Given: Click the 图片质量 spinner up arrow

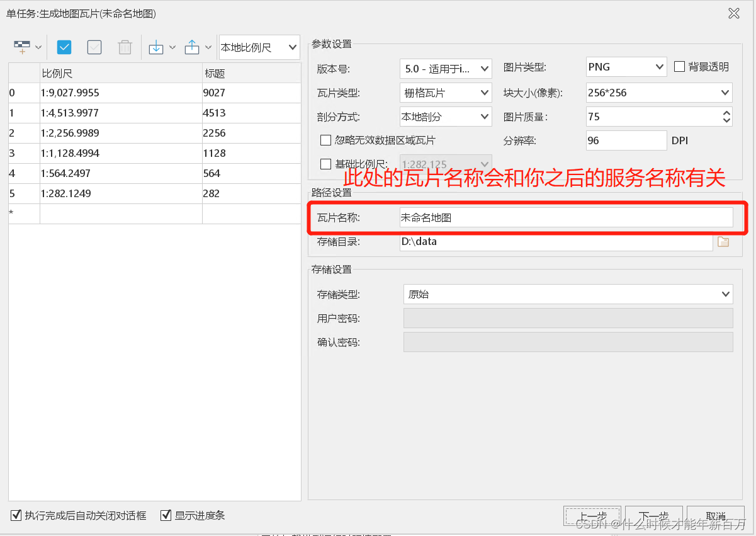Looking at the screenshot, I should (x=726, y=113).
